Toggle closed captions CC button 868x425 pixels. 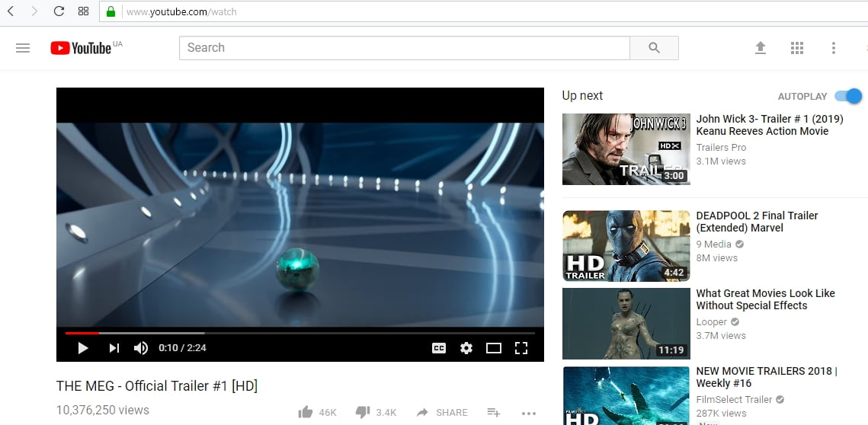pos(439,348)
